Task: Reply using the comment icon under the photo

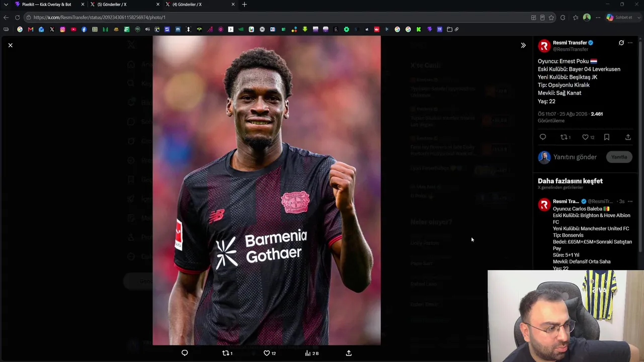Action: [185, 353]
